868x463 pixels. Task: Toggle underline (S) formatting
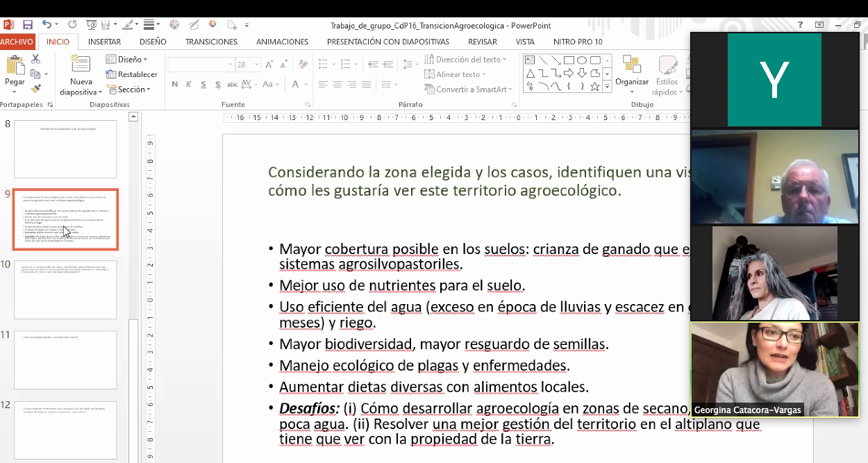pos(203,85)
